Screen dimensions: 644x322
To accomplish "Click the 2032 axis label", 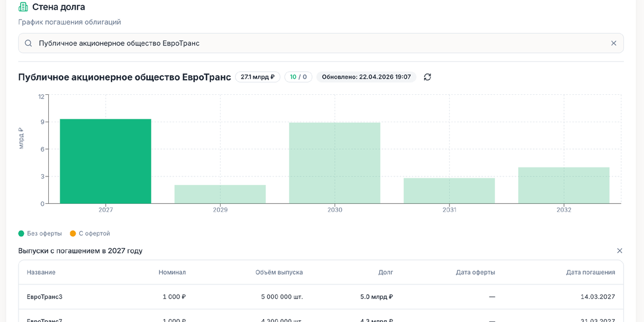I will pos(564,209).
